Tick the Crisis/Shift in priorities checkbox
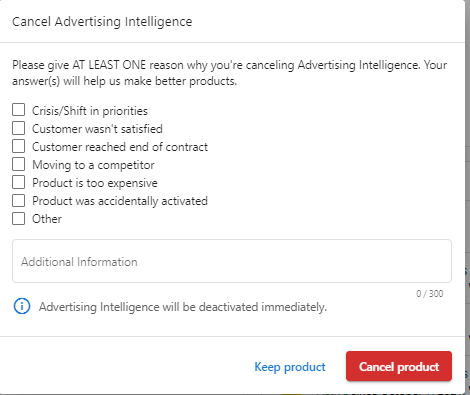Viewport: 470px width, 395px height. click(x=18, y=110)
